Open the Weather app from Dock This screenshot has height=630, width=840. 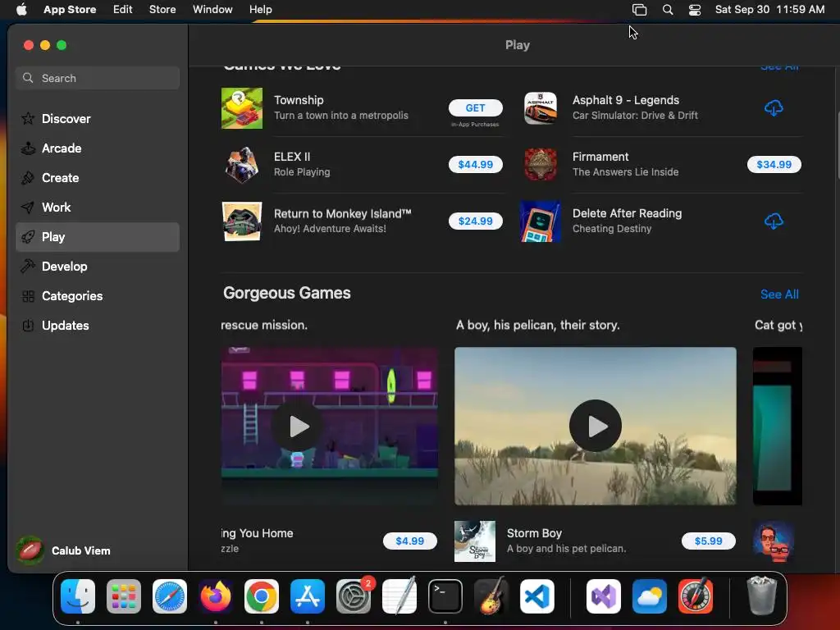coord(650,596)
